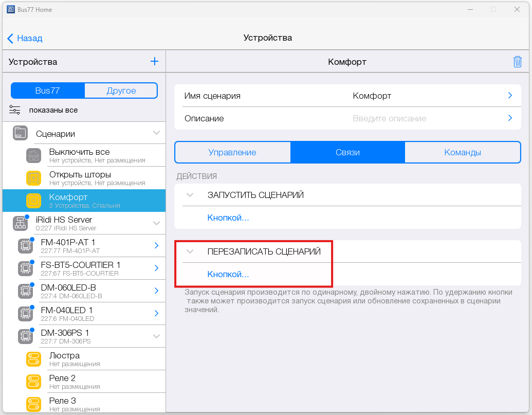Go back using the Назад button

25,38
